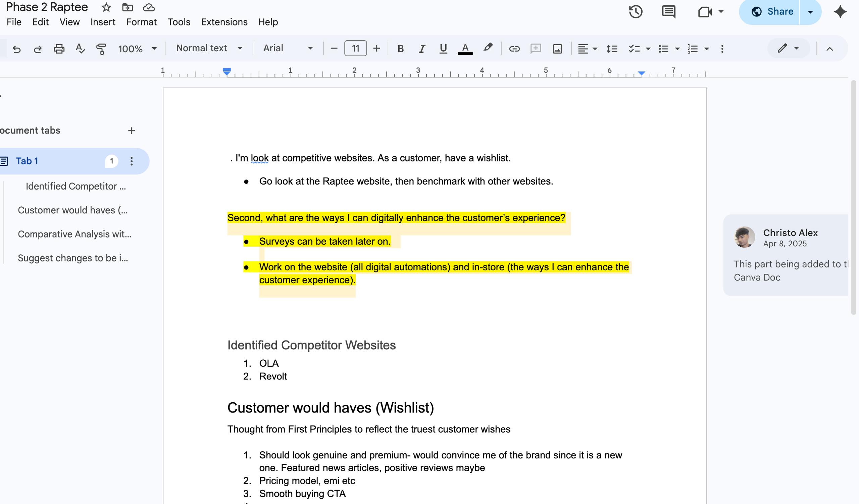
Task: Open line and paragraph spacing
Action: (612, 49)
